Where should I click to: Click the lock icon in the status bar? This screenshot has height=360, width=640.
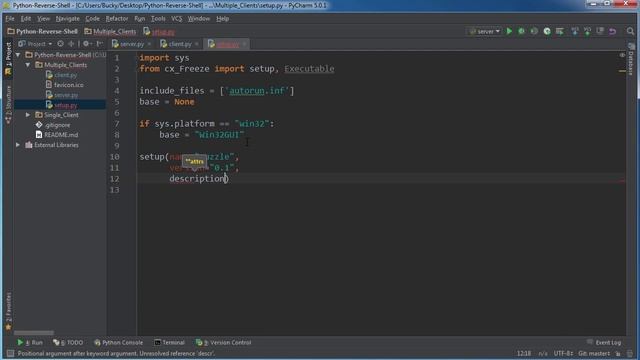coord(618,353)
